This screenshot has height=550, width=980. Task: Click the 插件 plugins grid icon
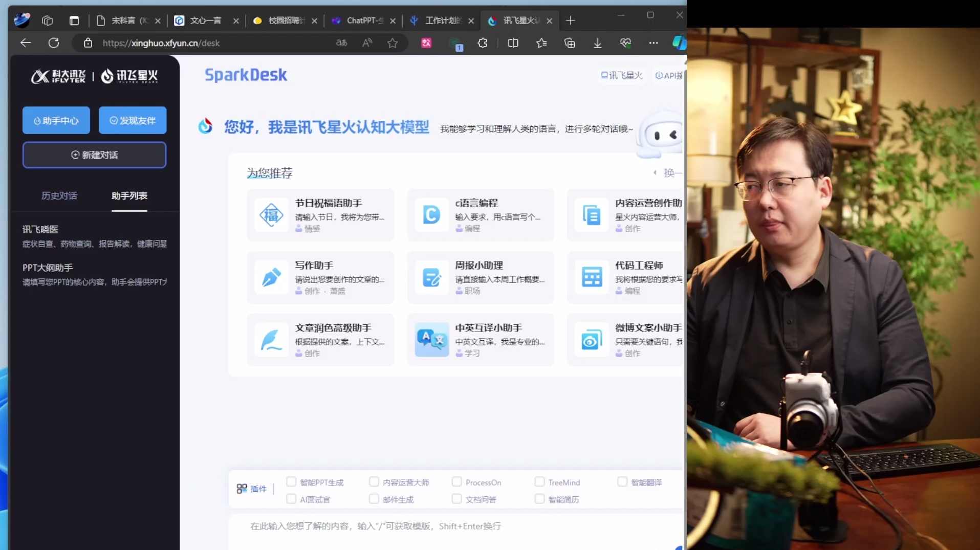[242, 489]
